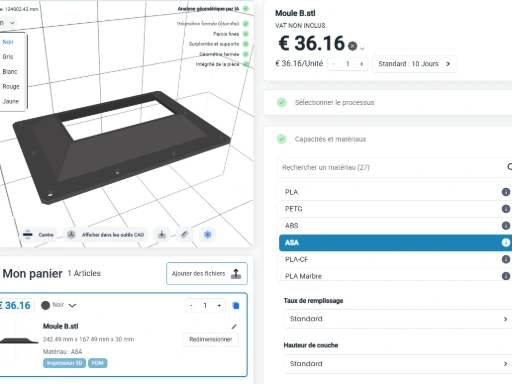512x384 pixels.
Task: Open info icon for PLA
Action: pos(506,192)
